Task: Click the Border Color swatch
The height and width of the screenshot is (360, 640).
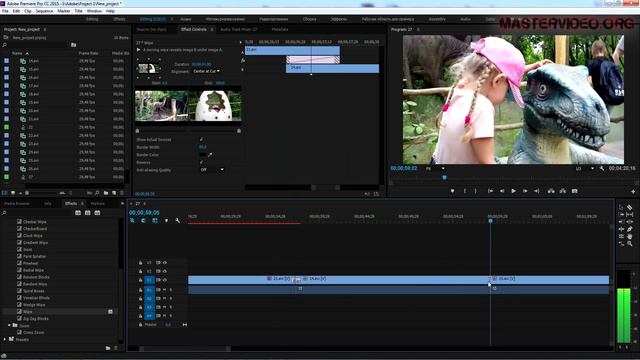Action: [203, 155]
